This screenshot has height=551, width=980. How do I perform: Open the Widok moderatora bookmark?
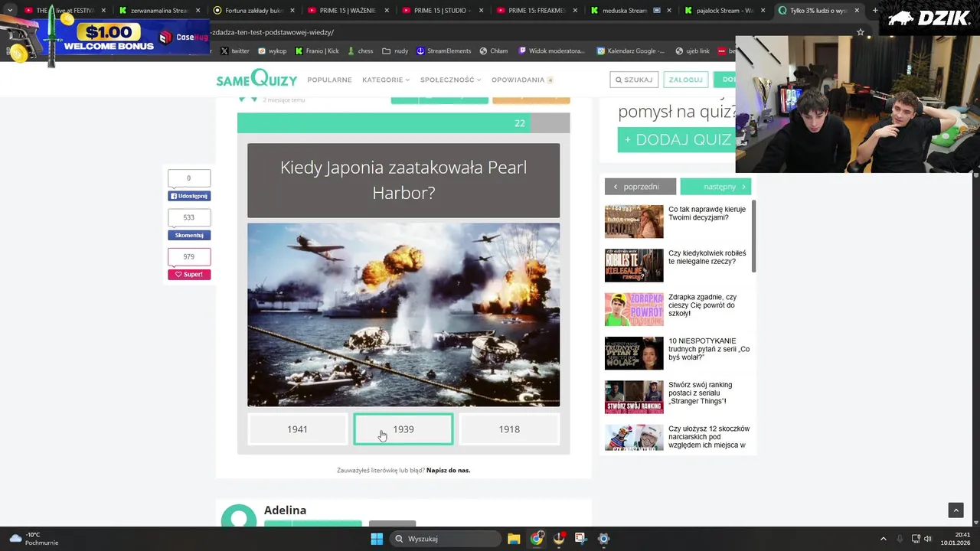tap(551, 51)
